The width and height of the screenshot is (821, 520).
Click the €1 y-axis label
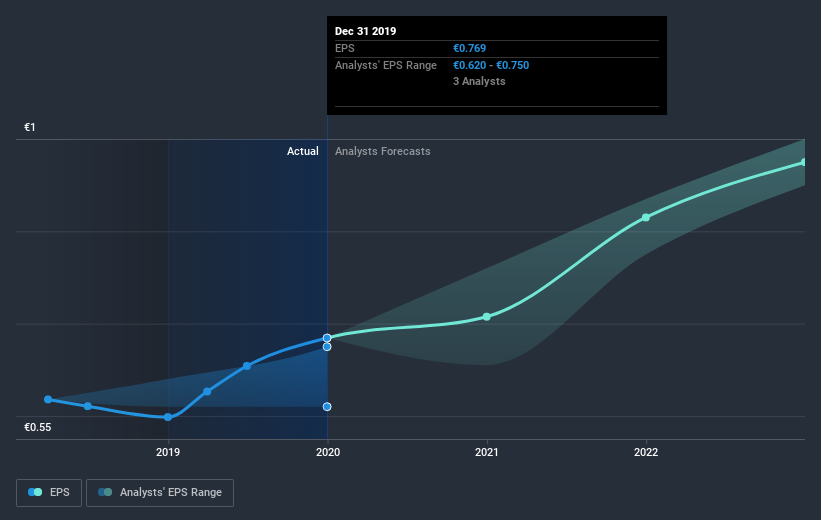30,127
